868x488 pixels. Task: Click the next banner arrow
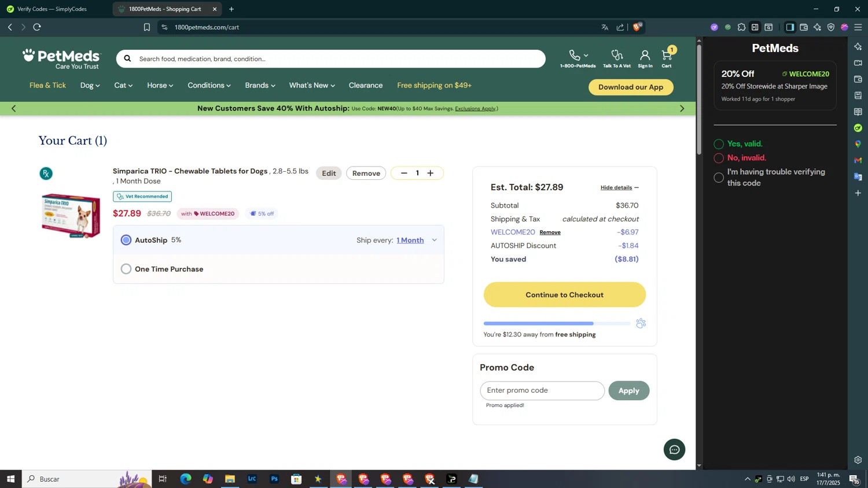point(682,109)
